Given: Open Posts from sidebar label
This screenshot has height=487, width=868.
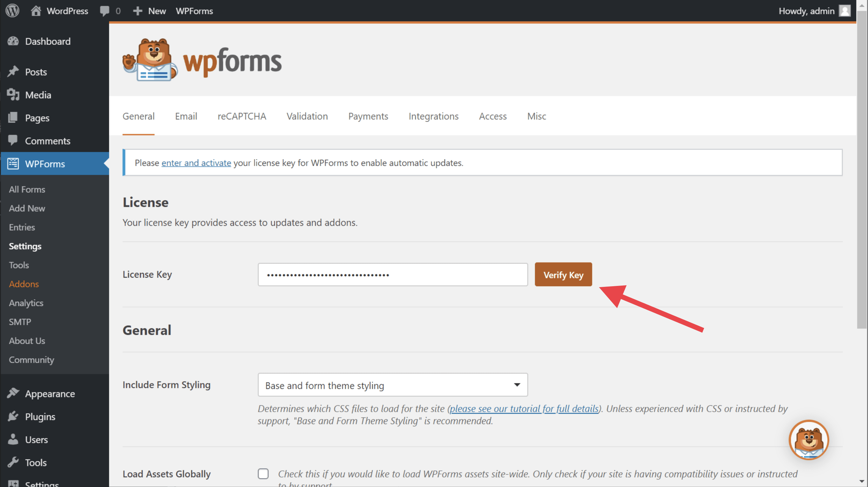Looking at the screenshot, I should pos(36,72).
